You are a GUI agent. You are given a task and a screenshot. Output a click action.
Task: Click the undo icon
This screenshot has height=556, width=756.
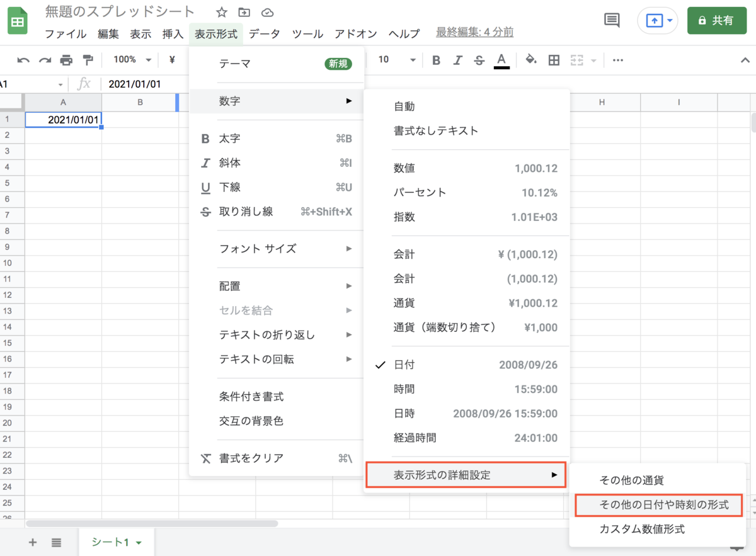pos(25,59)
